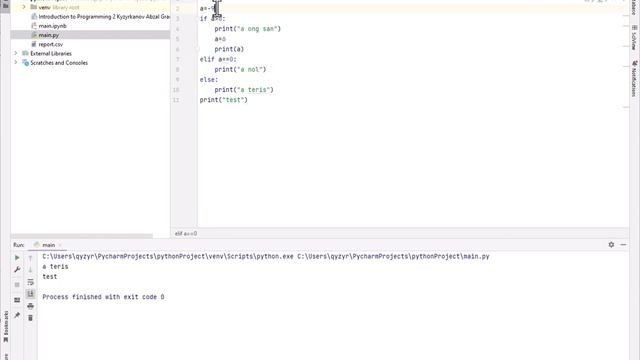Expand External Libraries node

[16, 53]
